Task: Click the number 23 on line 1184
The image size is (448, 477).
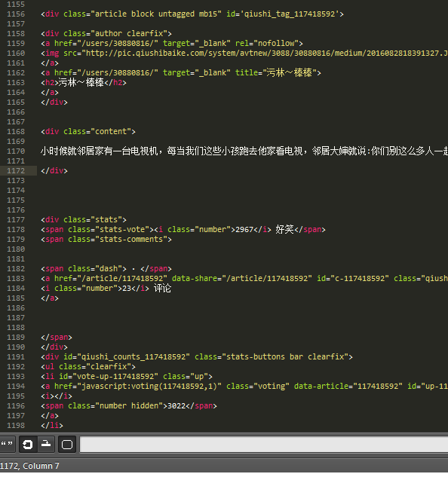Action: pos(127,289)
